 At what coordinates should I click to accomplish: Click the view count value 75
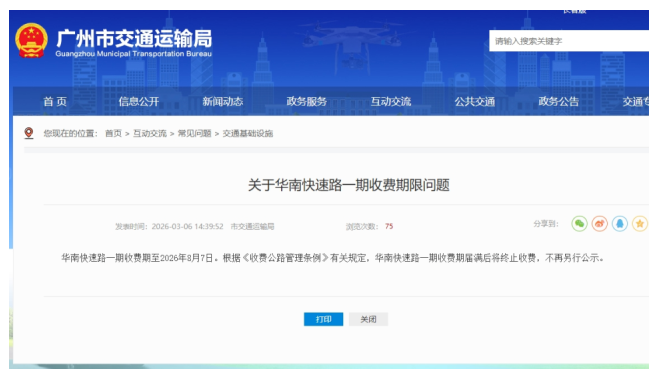(389, 227)
